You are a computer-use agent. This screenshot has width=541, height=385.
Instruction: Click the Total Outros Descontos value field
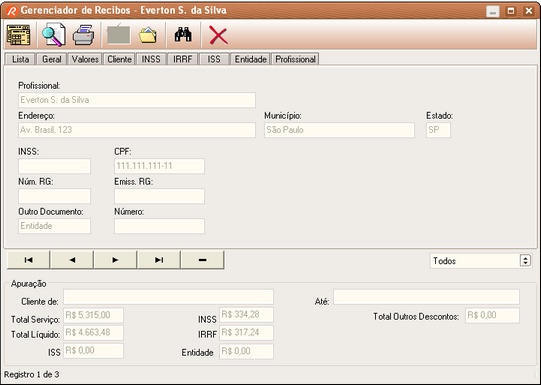coord(492,315)
